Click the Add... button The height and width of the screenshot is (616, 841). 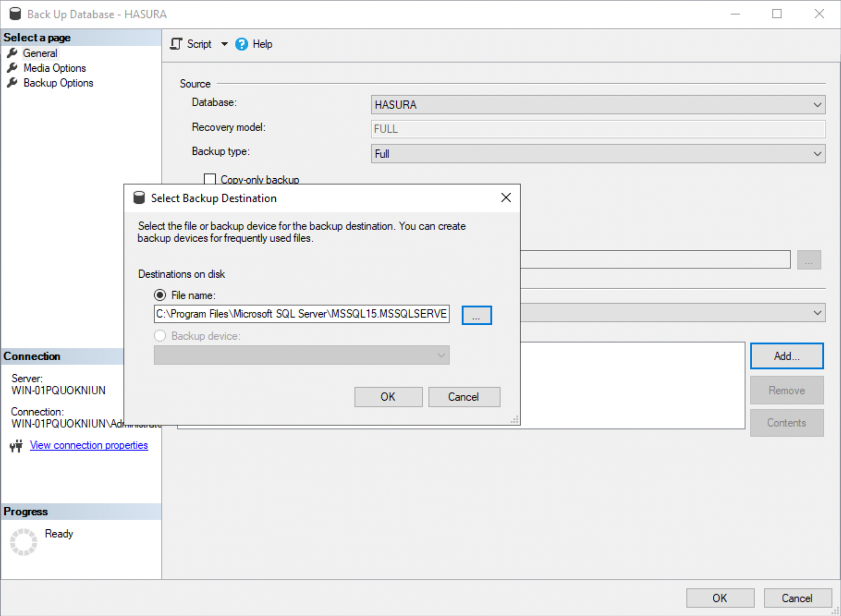pos(787,356)
